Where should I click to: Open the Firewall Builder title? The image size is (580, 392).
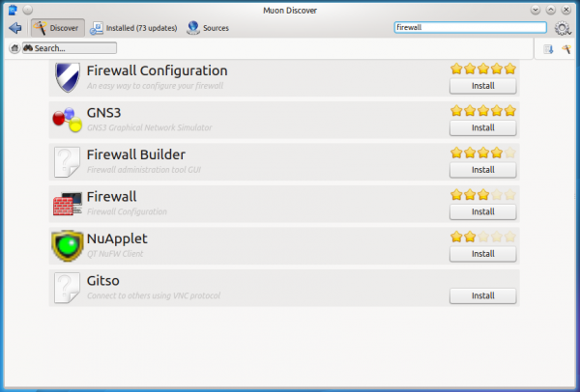point(136,154)
